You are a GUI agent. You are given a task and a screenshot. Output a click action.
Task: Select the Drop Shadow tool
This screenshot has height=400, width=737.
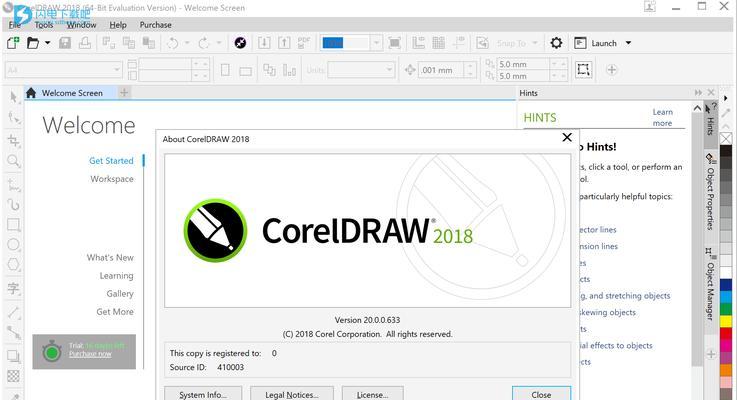(13, 357)
